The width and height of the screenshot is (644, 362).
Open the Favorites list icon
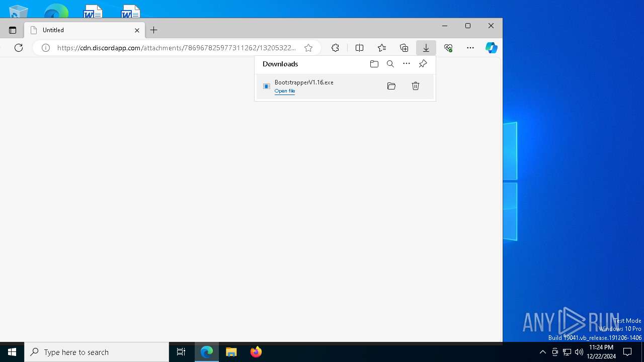click(x=382, y=48)
